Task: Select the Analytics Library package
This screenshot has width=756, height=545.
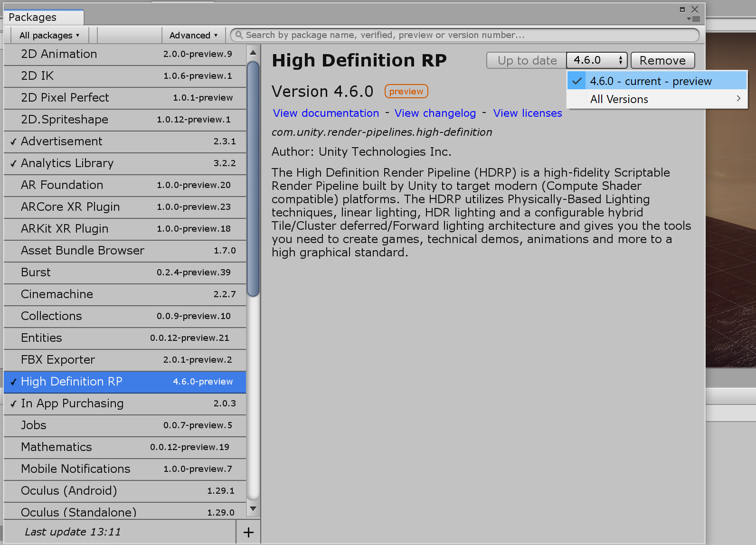Action: pos(125,163)
